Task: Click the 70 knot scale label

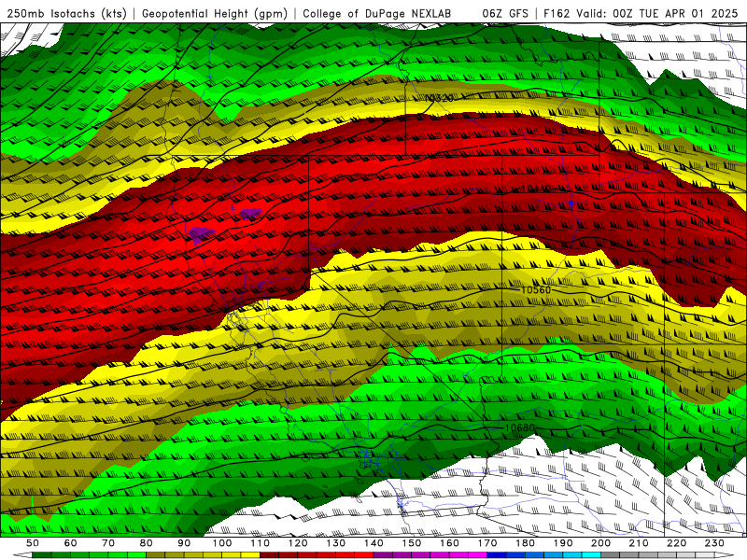Action: tap(108, 543)
